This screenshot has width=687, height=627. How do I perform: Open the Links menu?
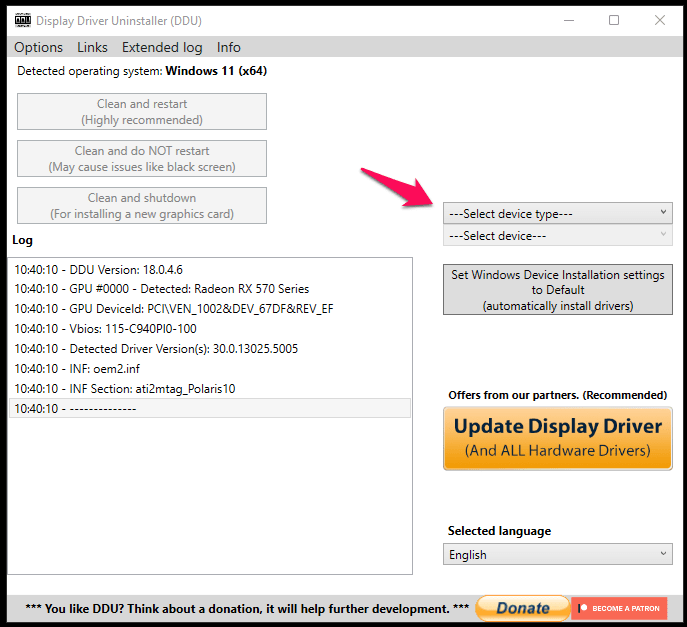tap(92, 47)
